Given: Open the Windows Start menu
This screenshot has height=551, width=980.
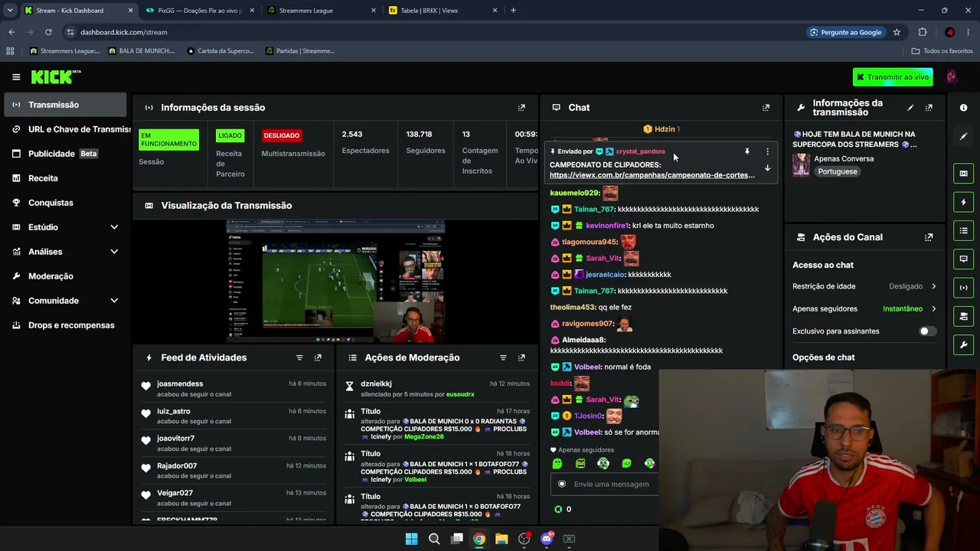Looking at the screenshot, I should (411, 539).
